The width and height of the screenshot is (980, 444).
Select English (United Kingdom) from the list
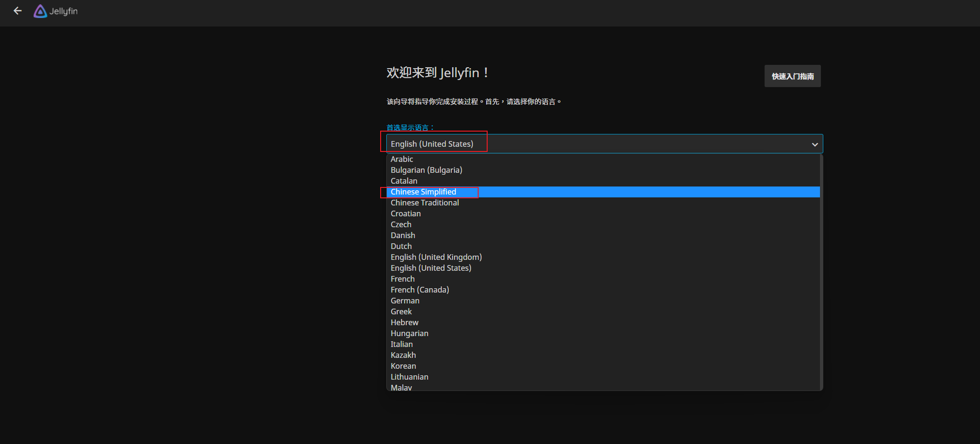[x=436, y=257]
